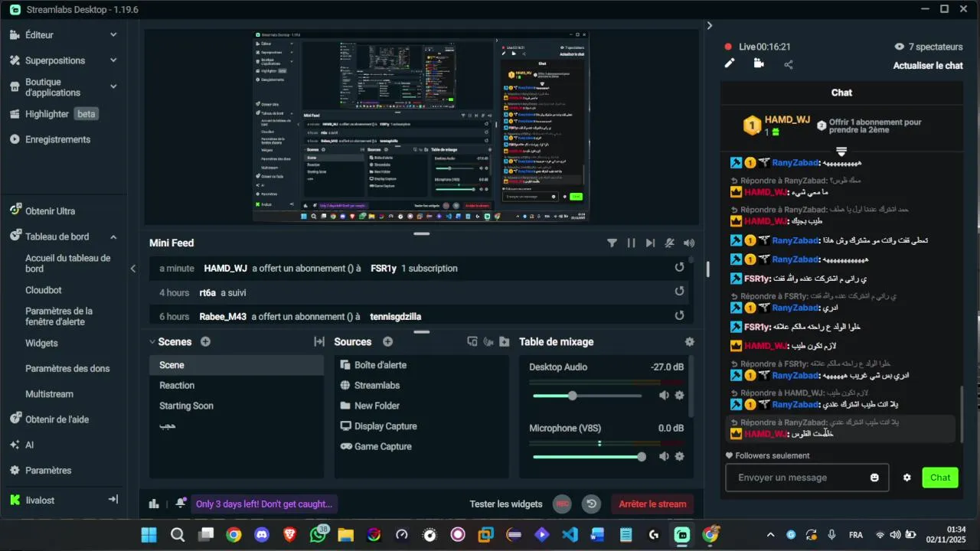Add a new scene with plus icon
The height and width of the screenshot is (551, 980).
(205, 342)
